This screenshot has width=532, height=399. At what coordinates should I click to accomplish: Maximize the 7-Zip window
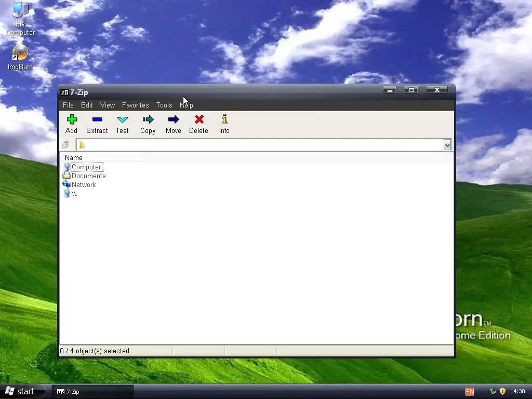pyautogui.click(x=411, y=90)
